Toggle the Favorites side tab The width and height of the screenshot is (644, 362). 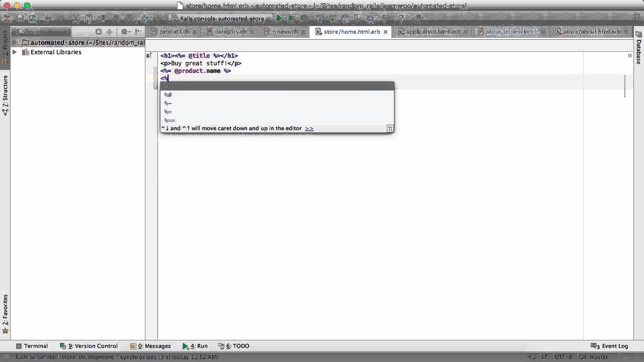point(5,314)
